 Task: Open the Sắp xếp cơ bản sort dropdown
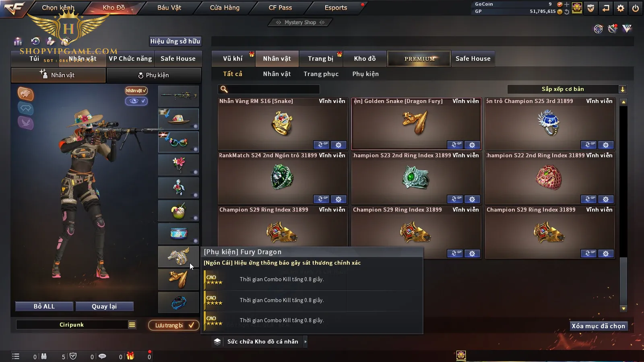pyautogui.click(x=567, y=89)
